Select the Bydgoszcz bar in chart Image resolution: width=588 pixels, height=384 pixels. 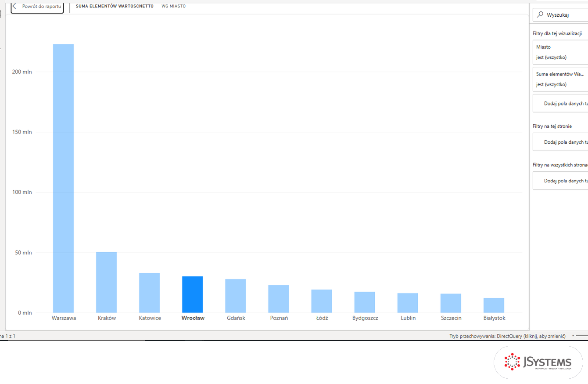click(365, 302)
